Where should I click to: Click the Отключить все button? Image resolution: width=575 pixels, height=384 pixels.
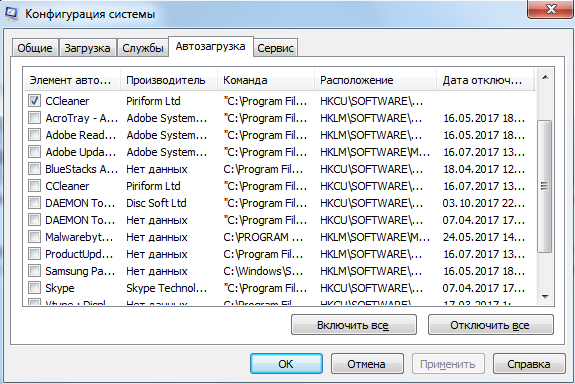point(490,325)
